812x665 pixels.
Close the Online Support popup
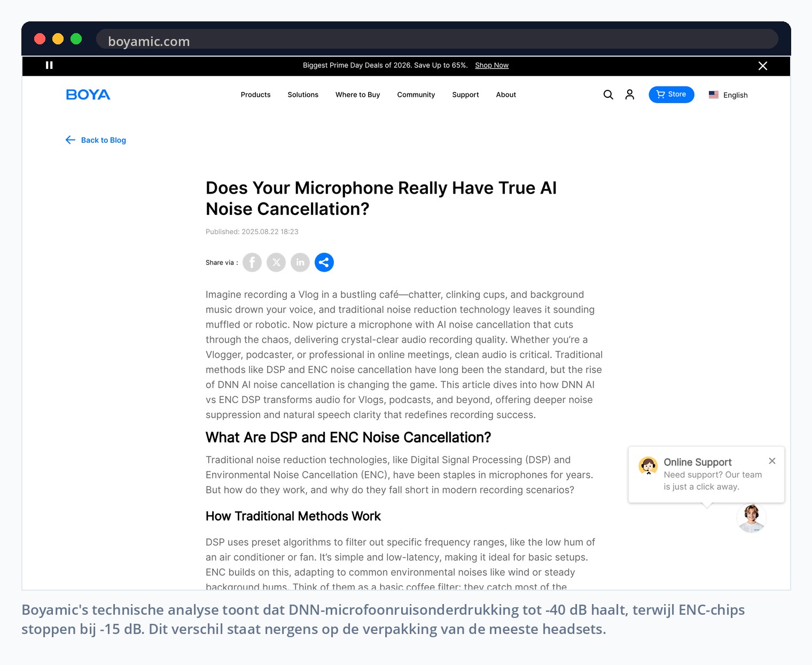tap(772, 461)
